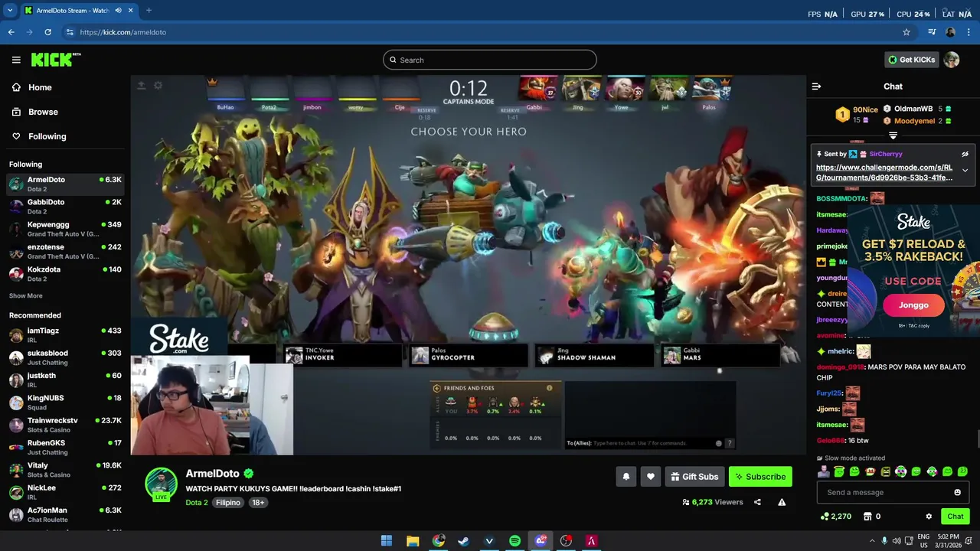Image resolution: width=980 pixels, height=551 pixels.
Task: Open the tab search dropdown arrow
Action: coord(10,11)
